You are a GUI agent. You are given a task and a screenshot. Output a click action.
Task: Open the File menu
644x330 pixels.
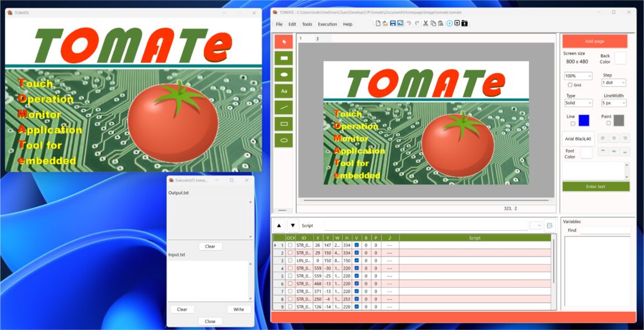tap(279, 25)
